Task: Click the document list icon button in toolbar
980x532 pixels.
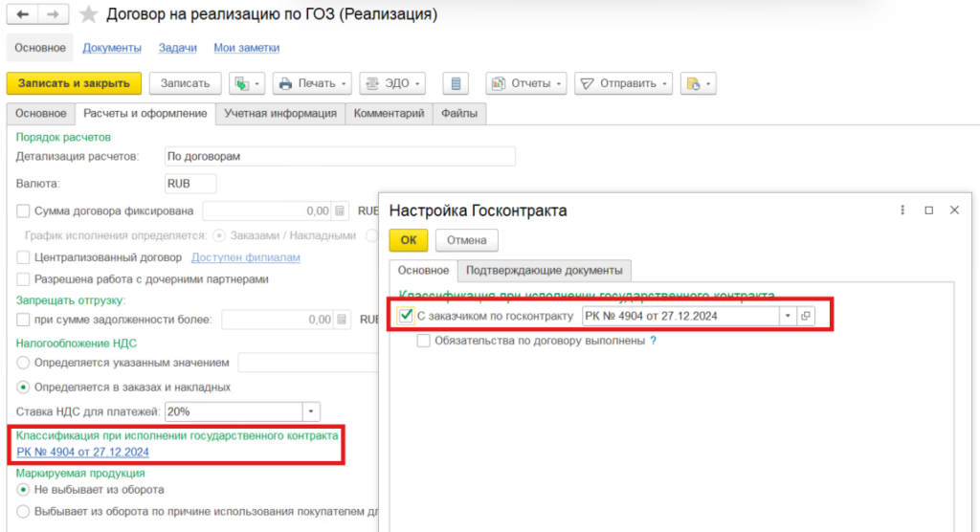Action: click(456, 83)
